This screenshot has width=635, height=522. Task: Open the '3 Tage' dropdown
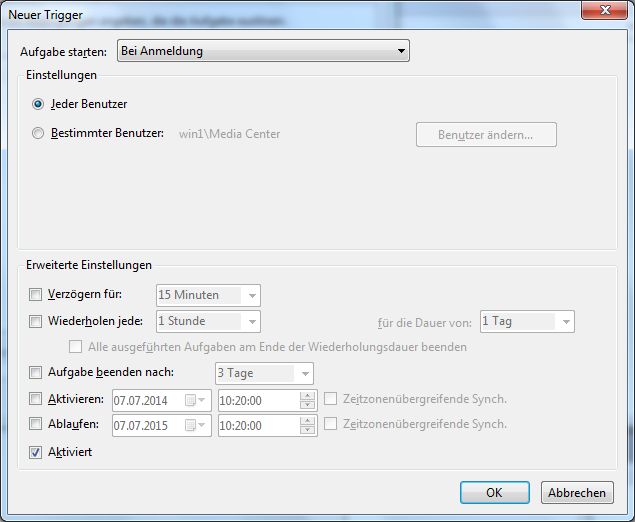(264, 373)
